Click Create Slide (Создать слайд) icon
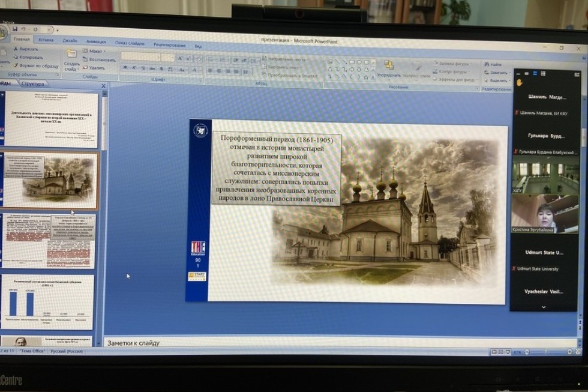588x392 pixels. pos(71,58)
